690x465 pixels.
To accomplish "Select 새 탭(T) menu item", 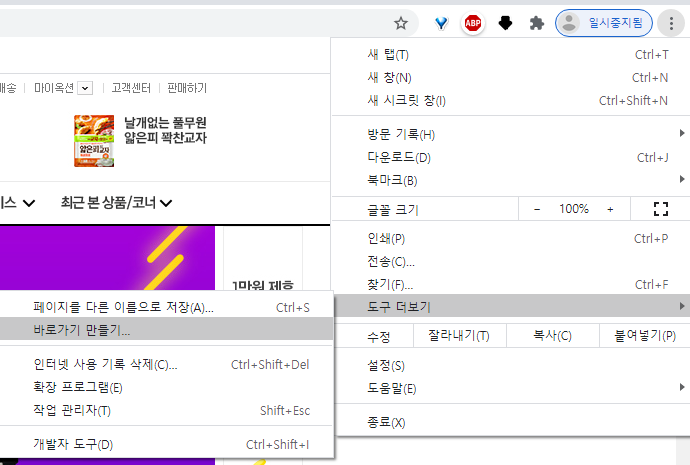I will click(x=510, y=55).
